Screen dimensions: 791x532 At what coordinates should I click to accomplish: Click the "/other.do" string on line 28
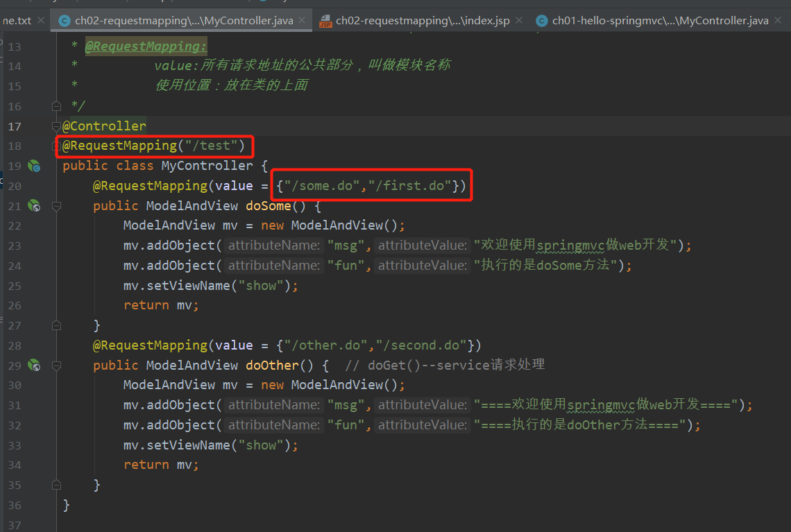click(x=326, y=345)
